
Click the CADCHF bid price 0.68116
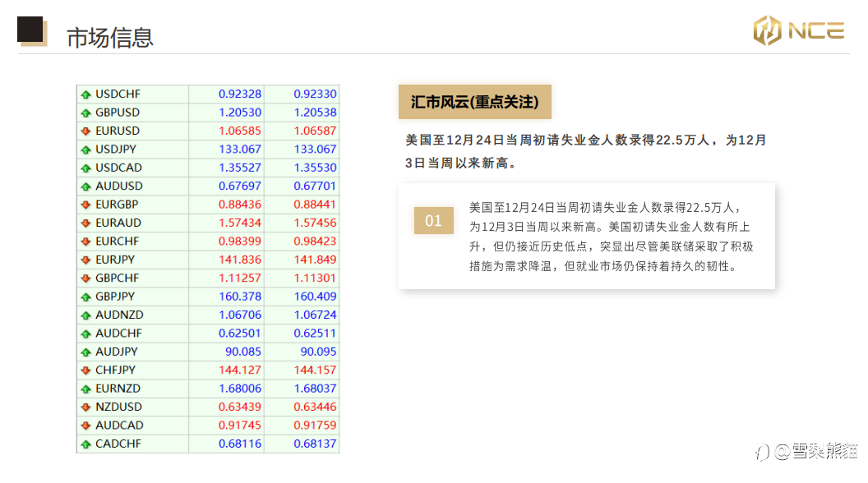pyautogui.click(x=240, y=444)
